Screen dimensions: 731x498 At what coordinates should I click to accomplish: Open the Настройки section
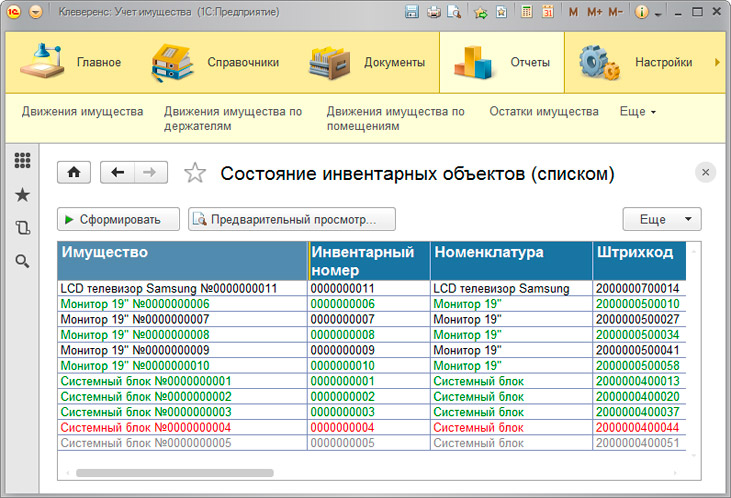coord(636,62)
